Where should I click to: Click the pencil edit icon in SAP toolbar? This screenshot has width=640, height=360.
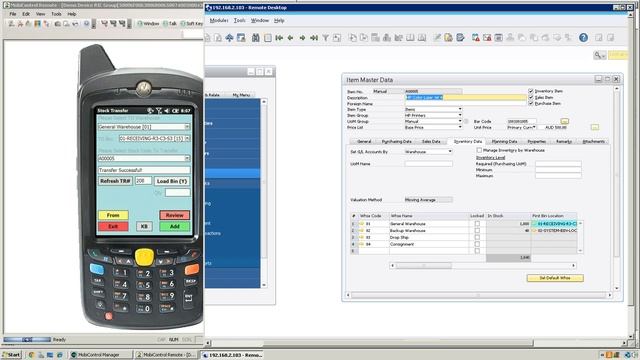pyautogui.click(x=437, y=38)
